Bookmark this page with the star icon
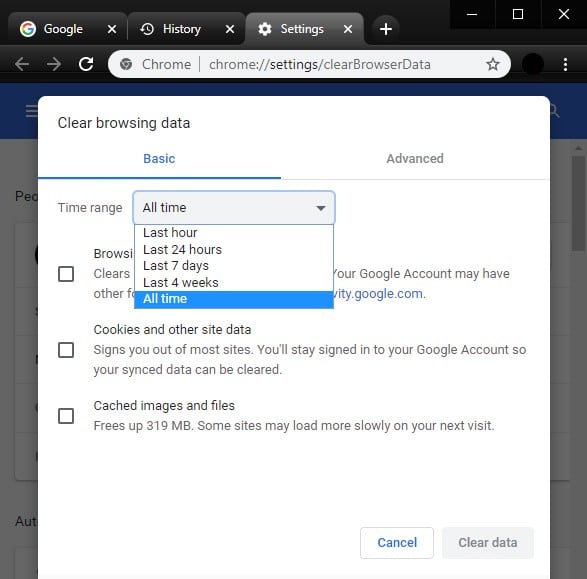 coord(493,64)
